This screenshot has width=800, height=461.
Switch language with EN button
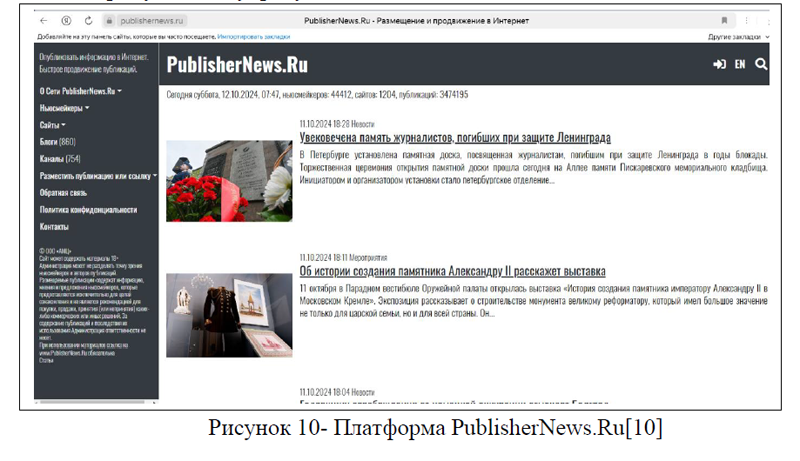click(740, 64)
